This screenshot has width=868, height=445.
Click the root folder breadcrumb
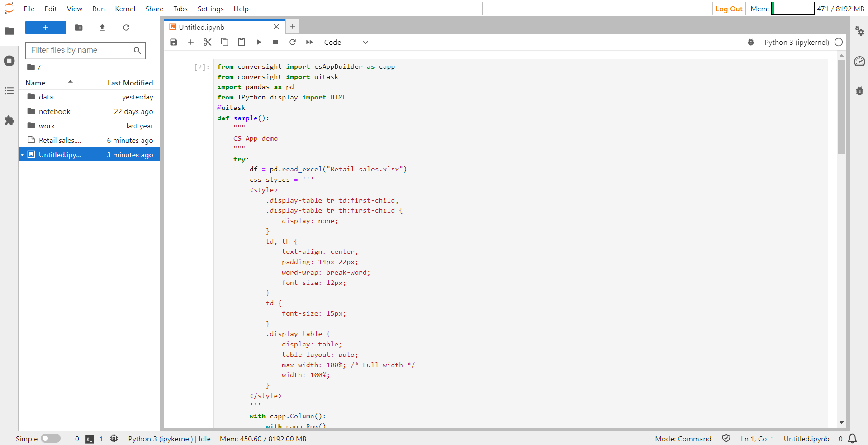[31, 67]
